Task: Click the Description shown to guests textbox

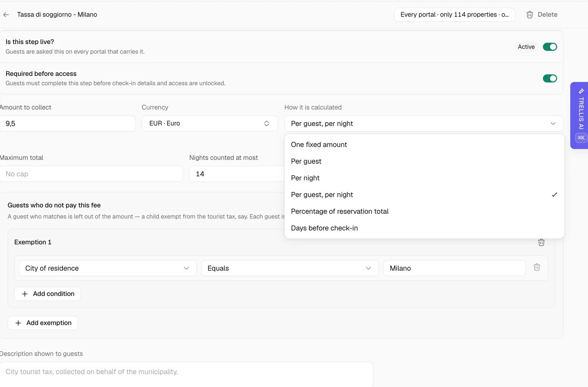Action: coord(186,375)
